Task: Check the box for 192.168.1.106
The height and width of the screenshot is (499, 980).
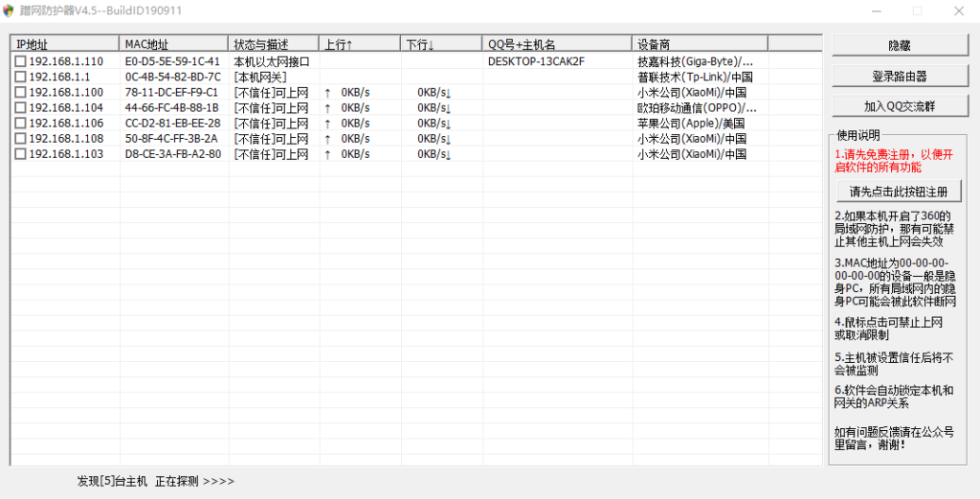Action: point(20,123)
